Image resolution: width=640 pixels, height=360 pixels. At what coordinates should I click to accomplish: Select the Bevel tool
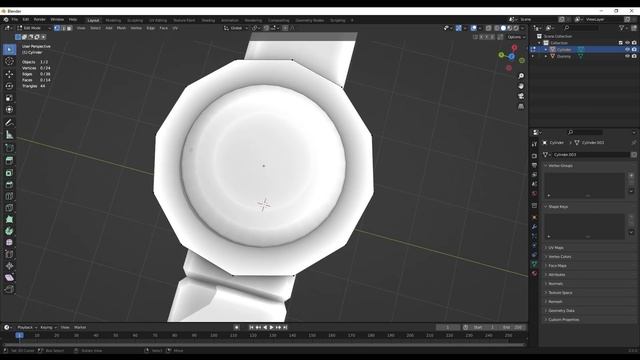coord(9,184)
